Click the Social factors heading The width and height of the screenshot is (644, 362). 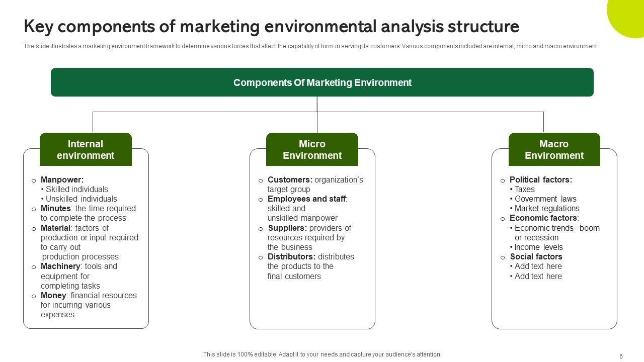[536, 257]
